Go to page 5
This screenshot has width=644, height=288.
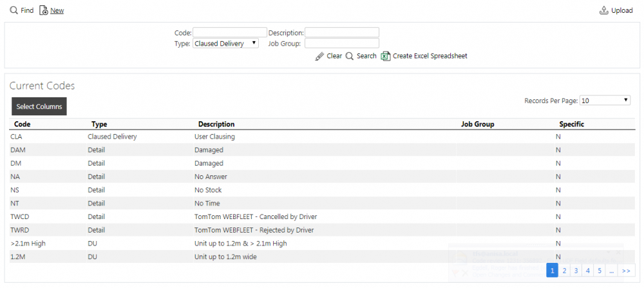point(600,271)
